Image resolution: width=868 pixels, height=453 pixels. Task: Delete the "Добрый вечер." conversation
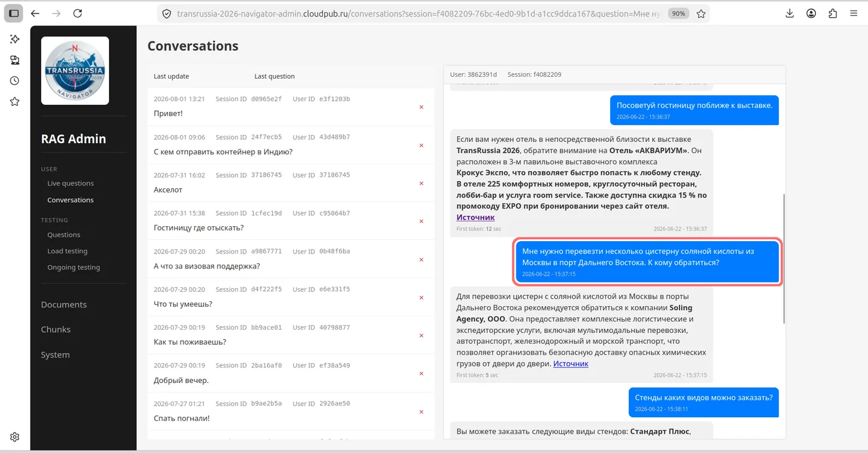pos(422,374)
